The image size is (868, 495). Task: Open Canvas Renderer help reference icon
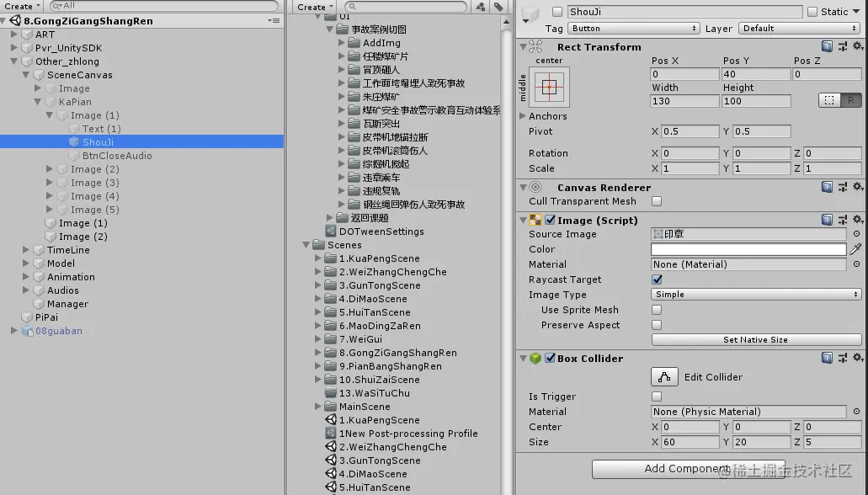[x=827, y=187]
